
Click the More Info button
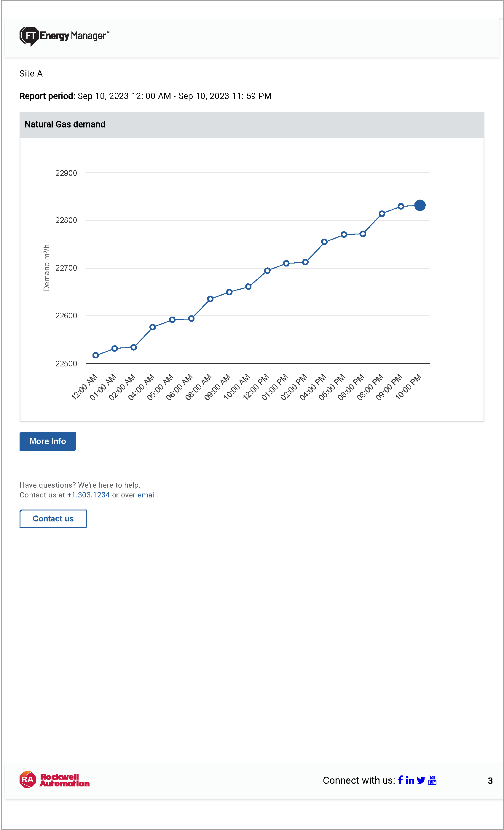[48, 441]
